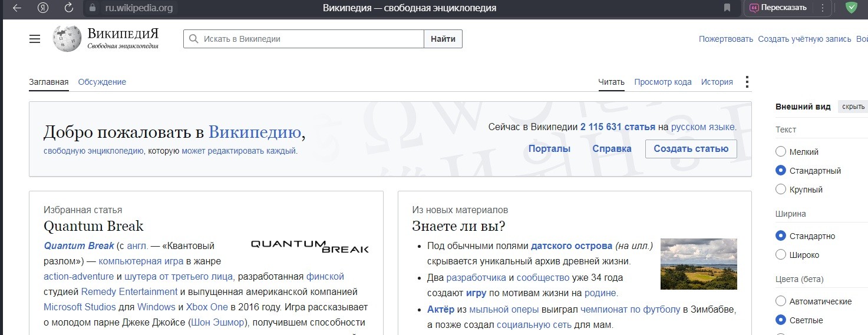The width and height of the screenshot is (868, 335).
Task: Open the bold Quantum Break article link
Action: (79, 246)
